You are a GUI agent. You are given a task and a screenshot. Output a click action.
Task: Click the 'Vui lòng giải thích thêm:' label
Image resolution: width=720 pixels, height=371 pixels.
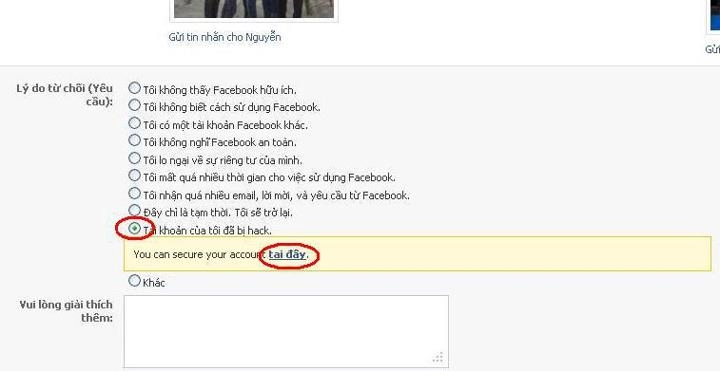coord(66,311)
